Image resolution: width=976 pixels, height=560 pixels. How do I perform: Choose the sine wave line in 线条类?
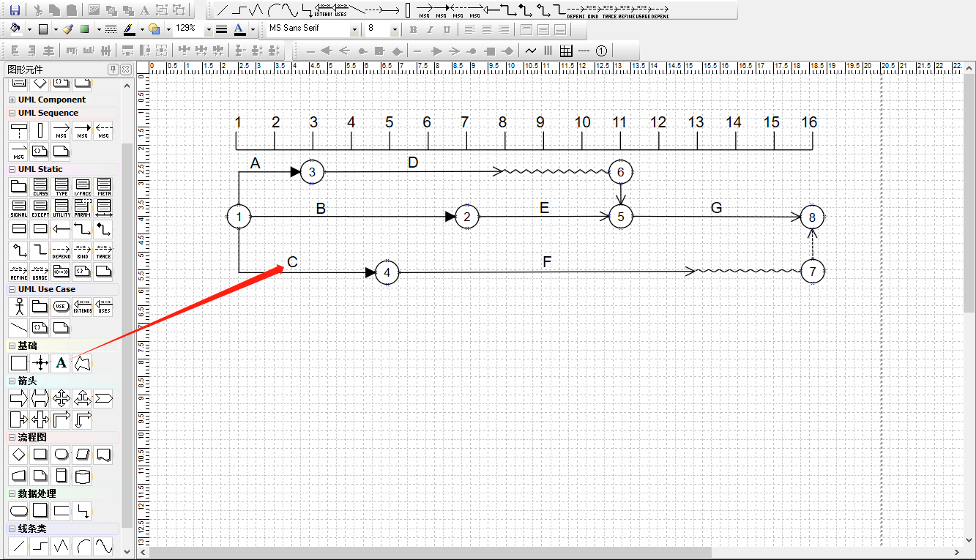[x=104, y=546]
